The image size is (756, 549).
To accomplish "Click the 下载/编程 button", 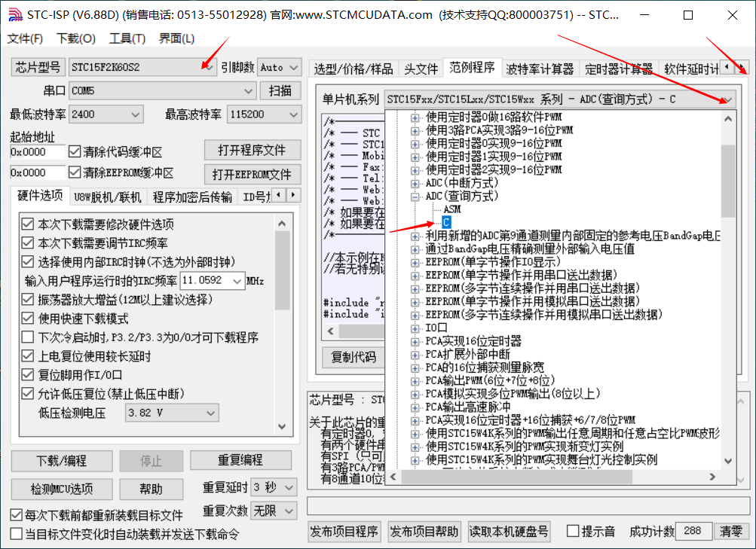I will 60,461.
